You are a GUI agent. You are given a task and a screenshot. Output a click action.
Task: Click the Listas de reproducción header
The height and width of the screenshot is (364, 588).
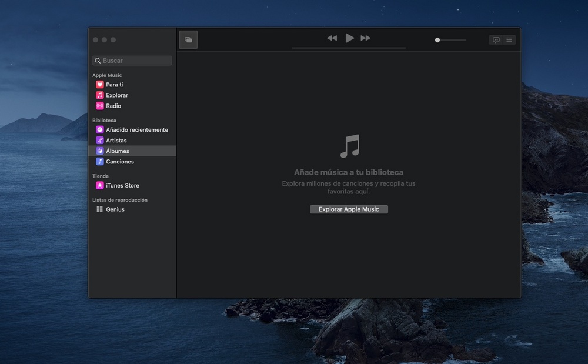click(120, 200)
